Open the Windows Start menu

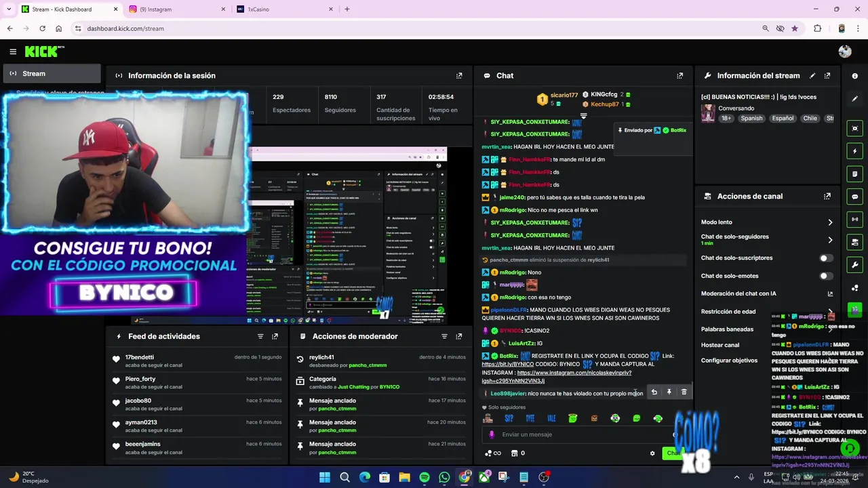[x=325, y=477]
